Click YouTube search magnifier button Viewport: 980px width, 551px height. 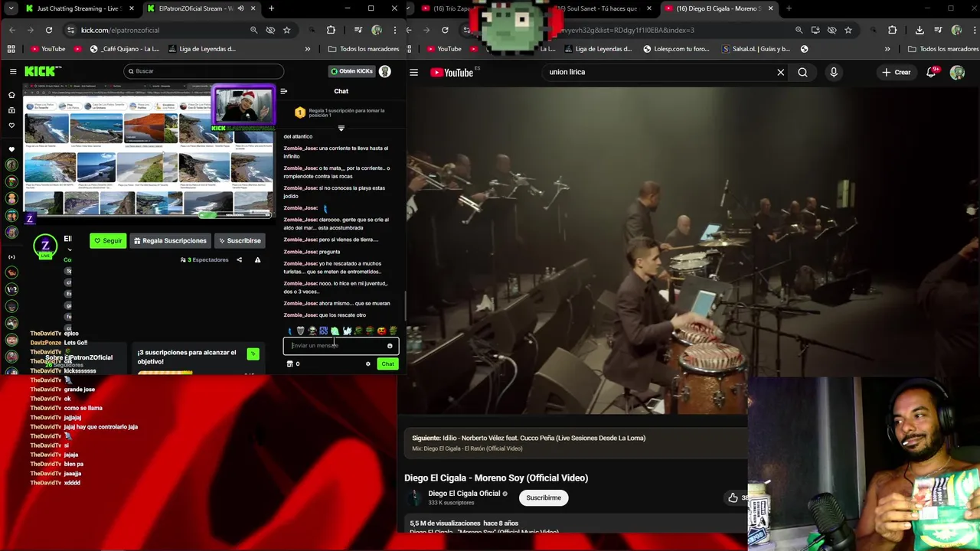(802, 72)
